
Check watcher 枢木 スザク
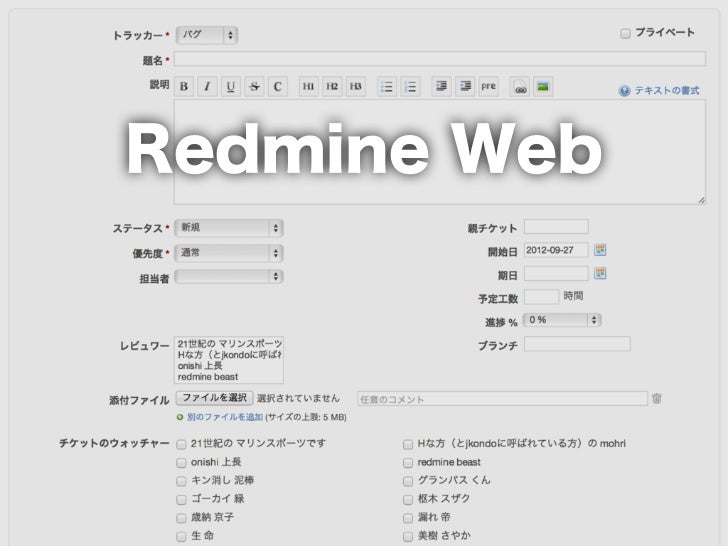point(408,500)
